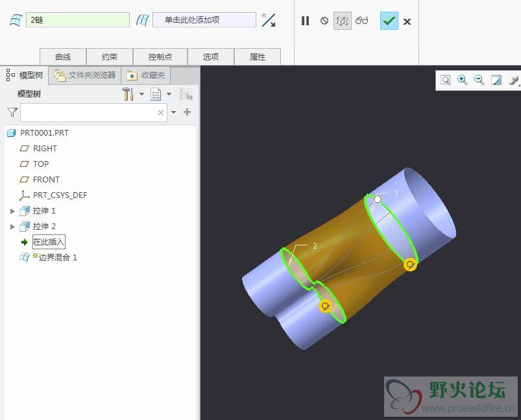Click the zoom in magnifier icon
The image size is (521, 420).
(462, 80)
